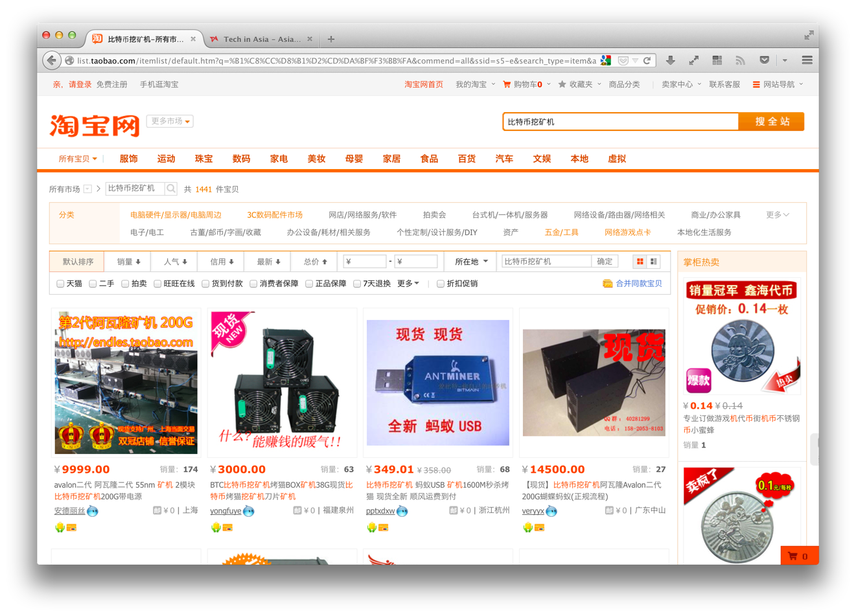Click the site identity globe icon in address bar
This screenshot has width=856, height=616.
69,60
